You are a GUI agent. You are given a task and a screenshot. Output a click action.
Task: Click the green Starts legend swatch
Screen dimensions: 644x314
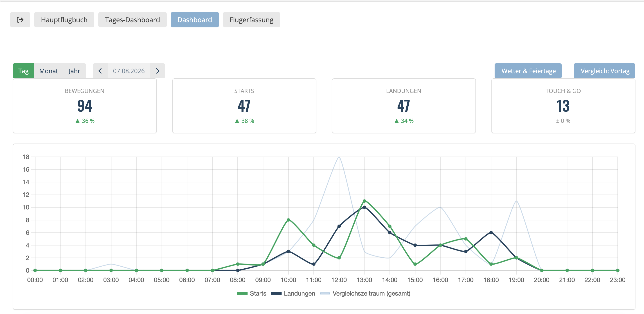click(x=242, y=293)
